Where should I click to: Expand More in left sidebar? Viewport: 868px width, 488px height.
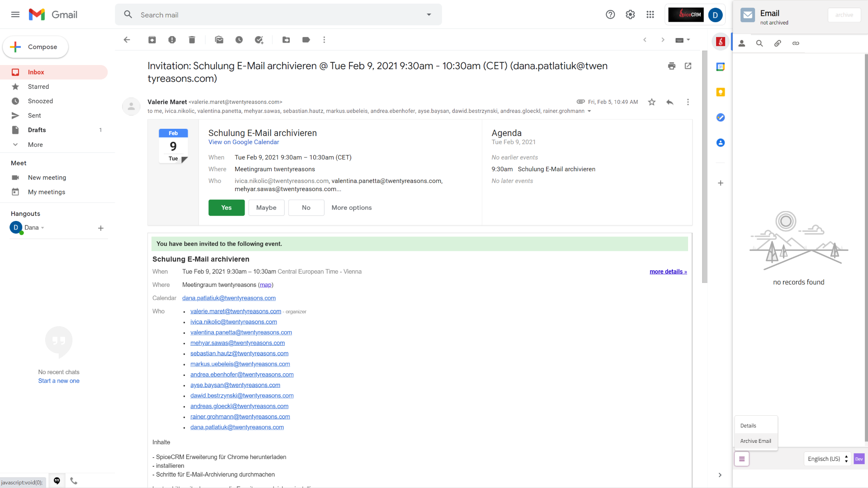click(35, 145)
